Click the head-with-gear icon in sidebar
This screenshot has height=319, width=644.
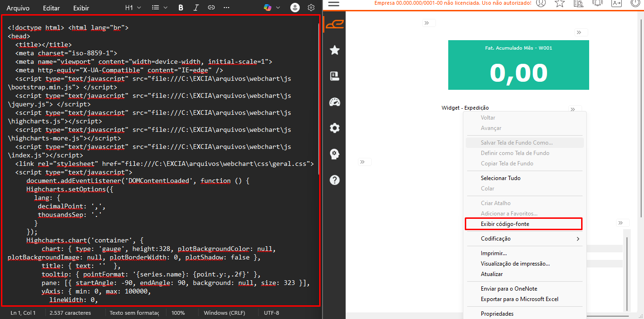pos(335,154)
